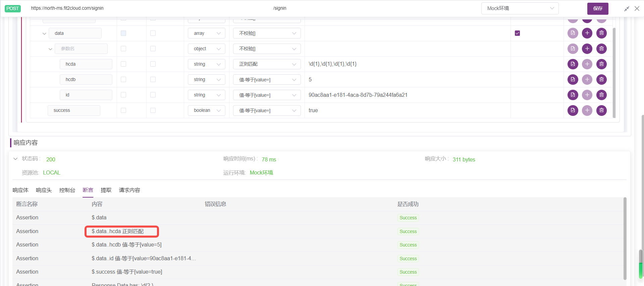Open string type dropdown for hcdb
This screenshot has width=644, height=286.
pyautogui.click(x=207, y=79)
